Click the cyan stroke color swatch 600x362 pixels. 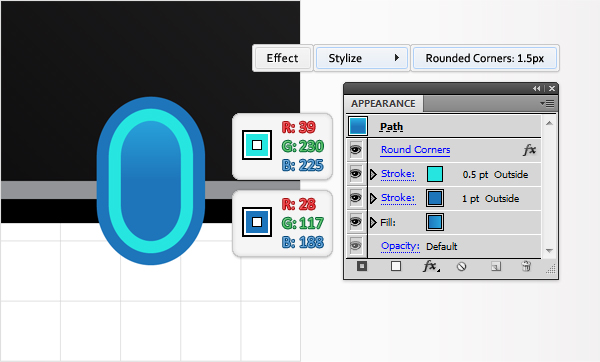435,174
